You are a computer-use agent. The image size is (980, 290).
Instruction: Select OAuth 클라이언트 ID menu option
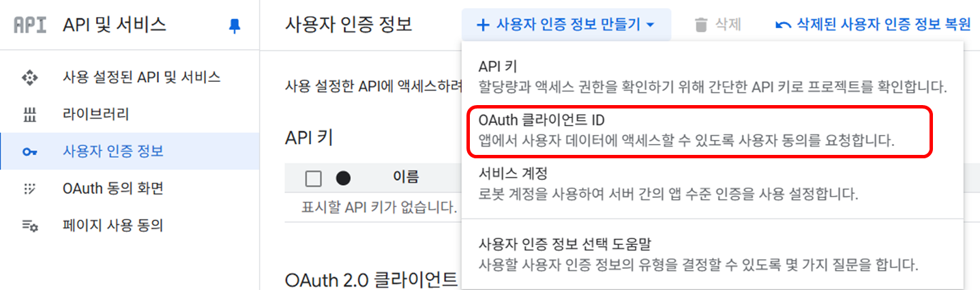pyautogui.click(x=712, y=130)
